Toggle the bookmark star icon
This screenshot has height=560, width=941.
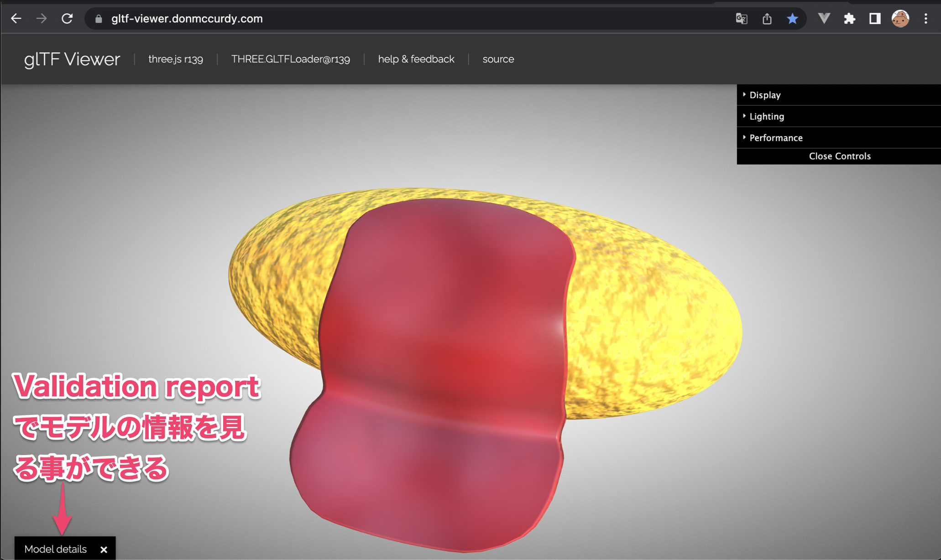[x=793, y=19]
